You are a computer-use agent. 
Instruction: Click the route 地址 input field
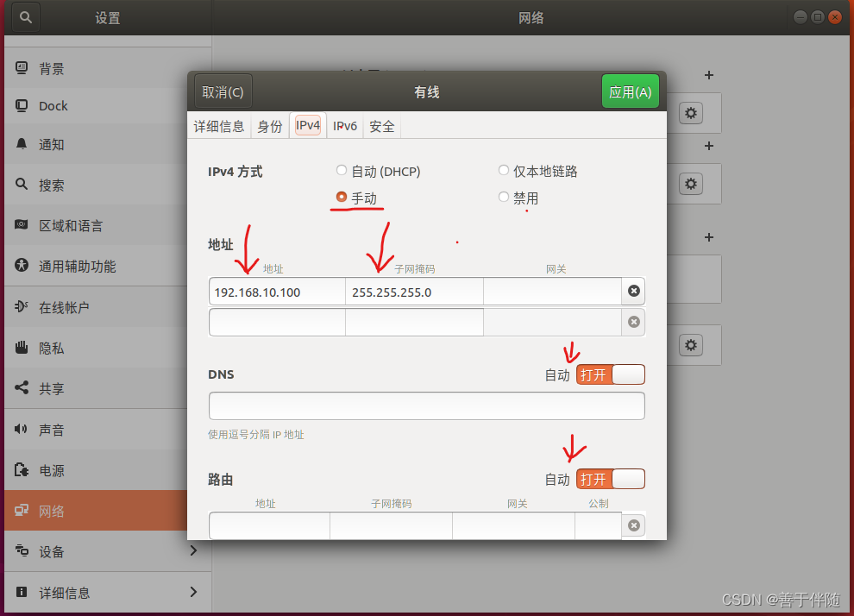[270, 525]
